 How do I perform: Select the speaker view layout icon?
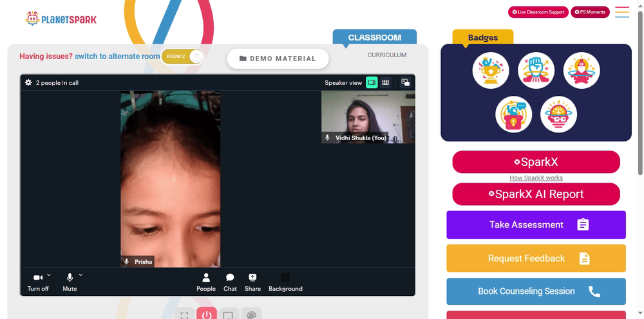[x=372, y=82]
